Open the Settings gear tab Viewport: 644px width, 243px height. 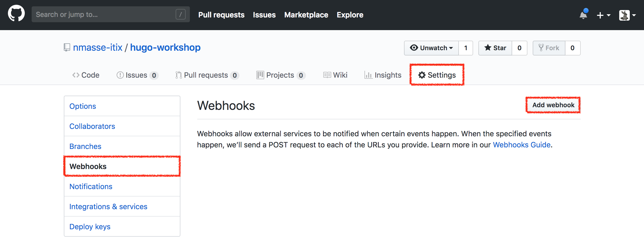(x=437, y=75)
